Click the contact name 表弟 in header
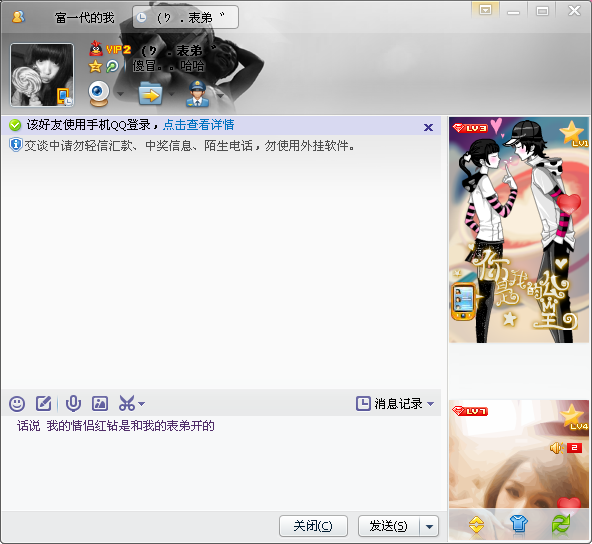Screen dimensions: 592x544 pyautogui.click(x=179, y=50)
